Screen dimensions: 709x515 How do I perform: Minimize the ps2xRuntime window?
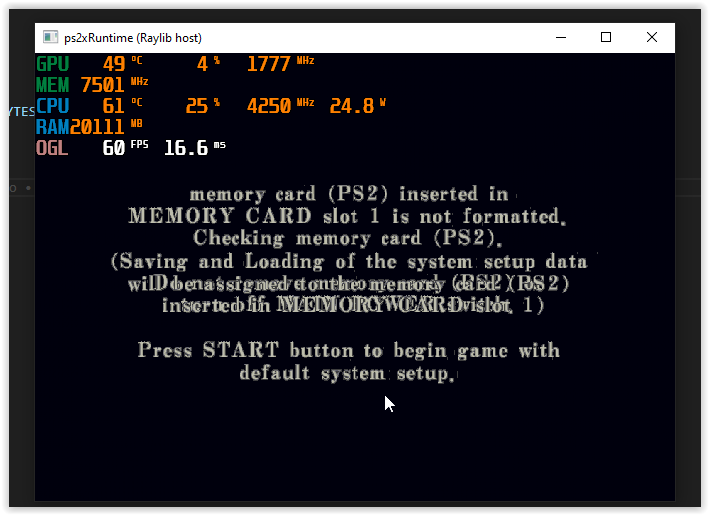561,37
